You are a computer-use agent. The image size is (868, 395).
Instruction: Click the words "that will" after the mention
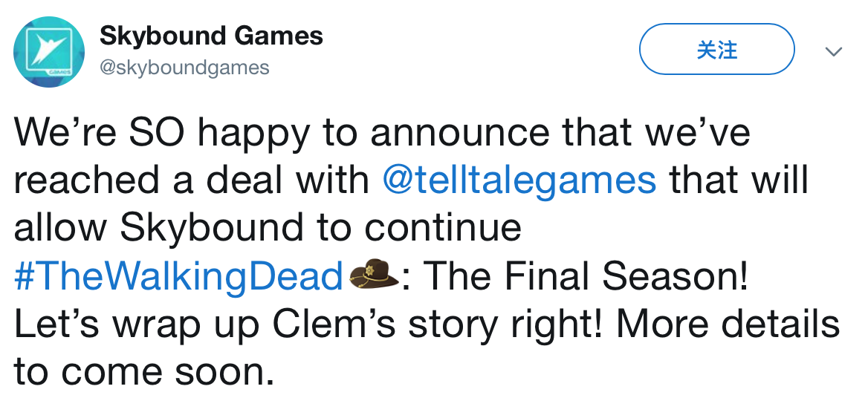[739, 180]
